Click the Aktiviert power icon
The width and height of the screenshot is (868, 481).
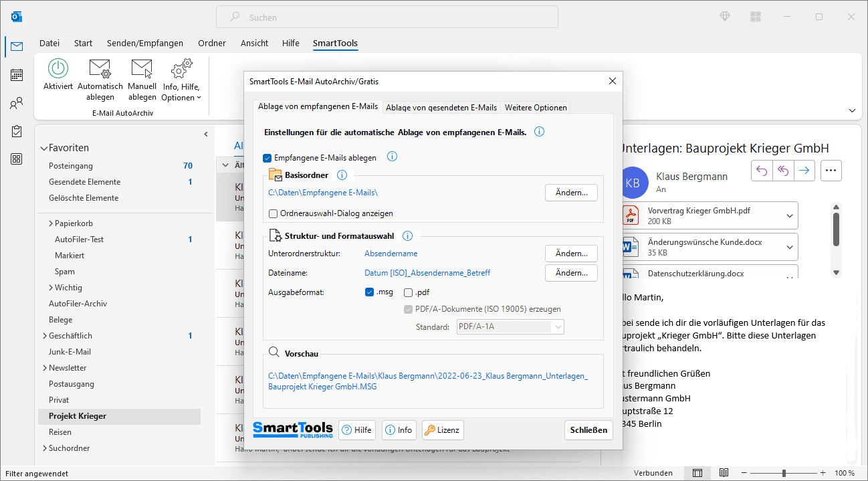pyautogui.click(x=58, y=69)
